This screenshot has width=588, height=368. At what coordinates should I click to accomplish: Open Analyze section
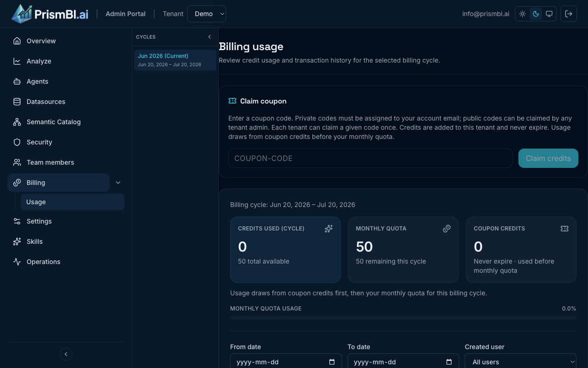[66, 61]
